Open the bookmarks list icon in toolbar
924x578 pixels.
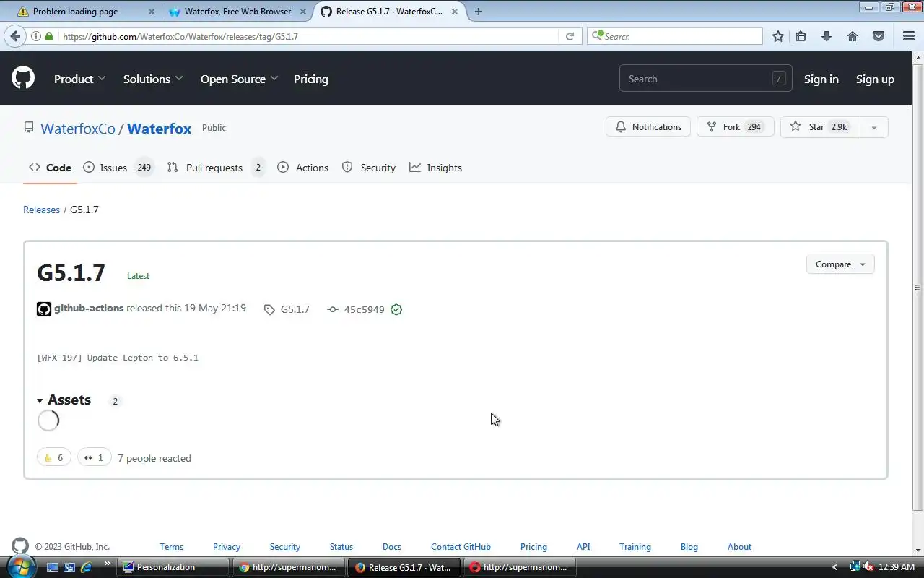click(x=801, y=36)
